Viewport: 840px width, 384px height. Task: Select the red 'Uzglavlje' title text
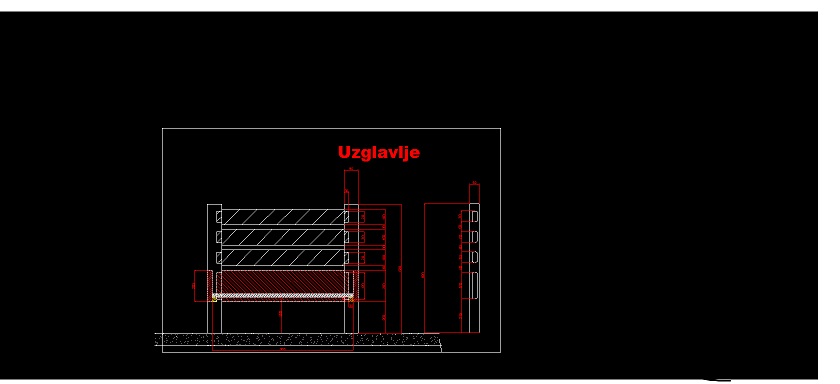pyautogui.click(x=378, y=153)
